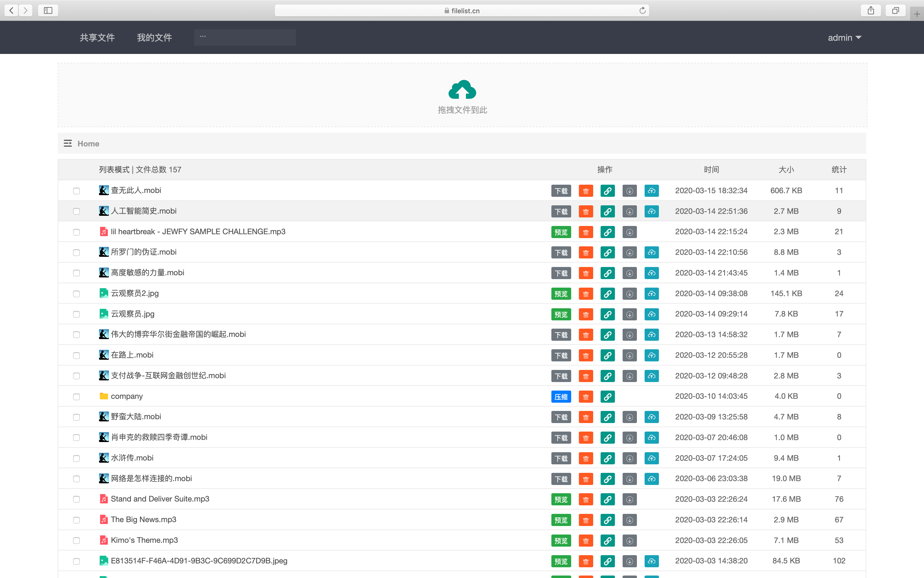Copy share link for 人工智能简史.mobi

click(x=607, y=211)
